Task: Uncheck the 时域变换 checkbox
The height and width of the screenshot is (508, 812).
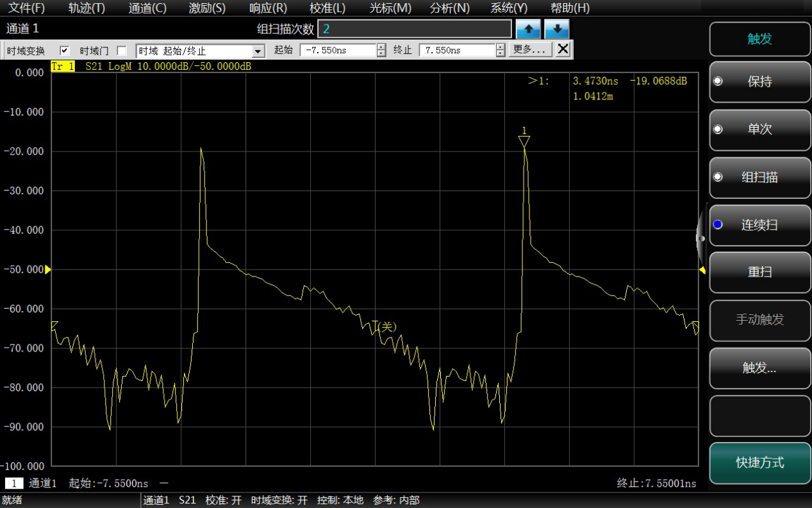Action: 64,51
